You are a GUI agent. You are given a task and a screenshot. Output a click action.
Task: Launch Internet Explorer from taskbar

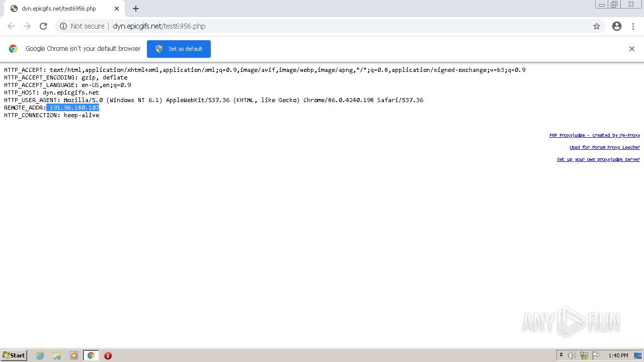pos(40,355)
